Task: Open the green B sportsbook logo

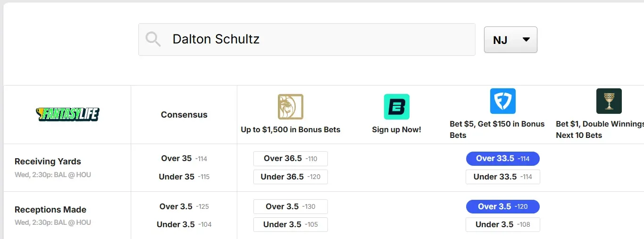Action: point(396,106)
